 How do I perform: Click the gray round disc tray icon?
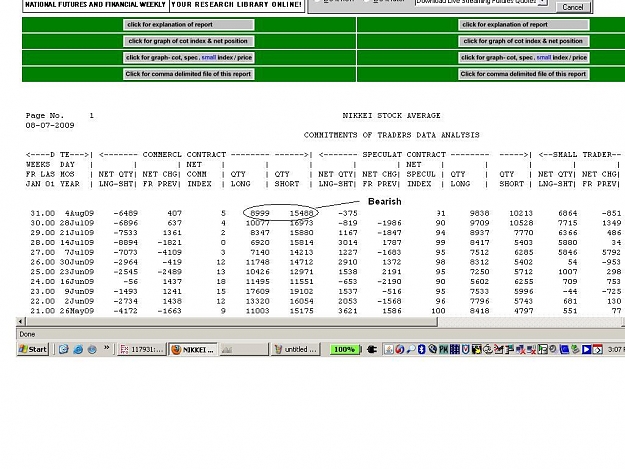pos(553,349)
